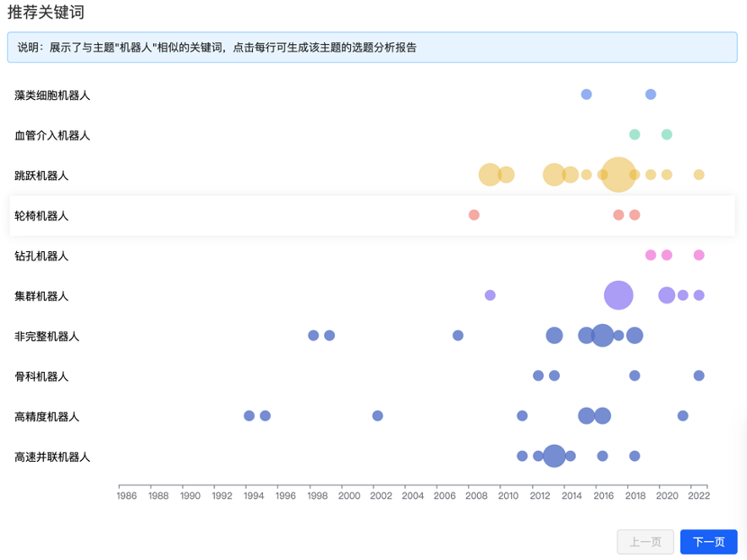This screenshot has height=560, width=747.
Task: Select the 集群机器人 keyword label
Action: (41, 296)
